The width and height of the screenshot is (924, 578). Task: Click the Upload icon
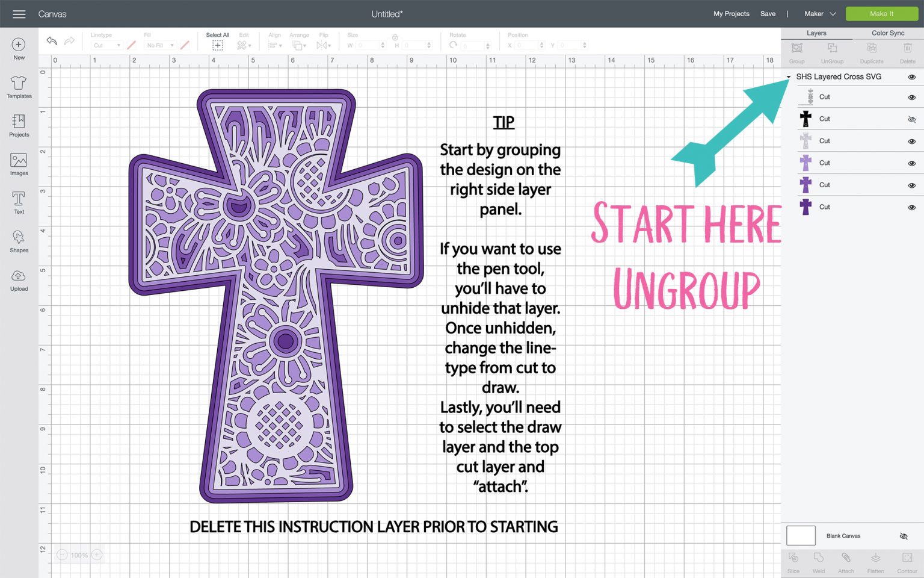click(x=19, y=280)
